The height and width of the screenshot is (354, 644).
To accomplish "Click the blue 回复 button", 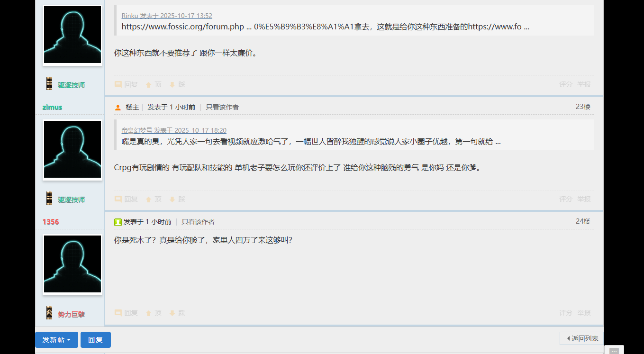I will (x=96, y=340).
